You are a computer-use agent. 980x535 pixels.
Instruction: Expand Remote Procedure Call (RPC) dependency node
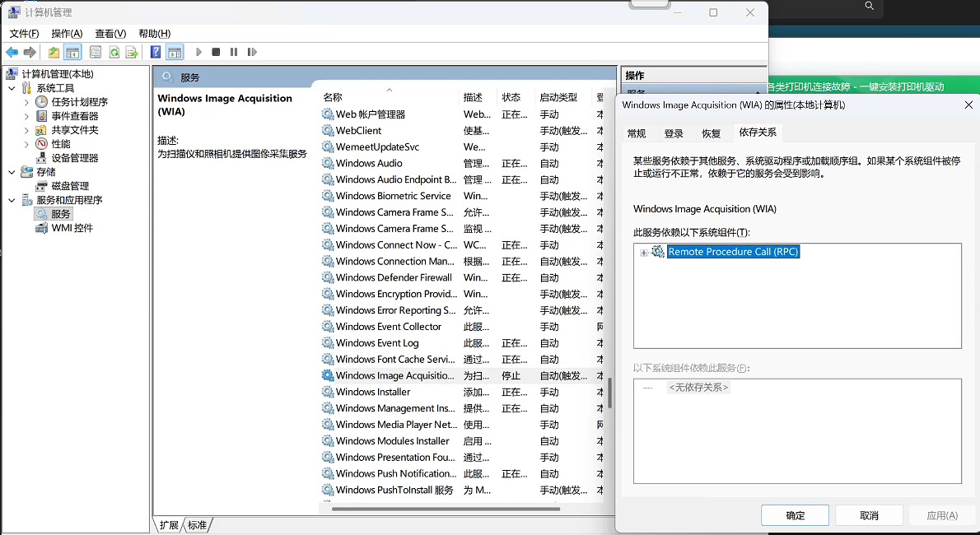[643, 251]
